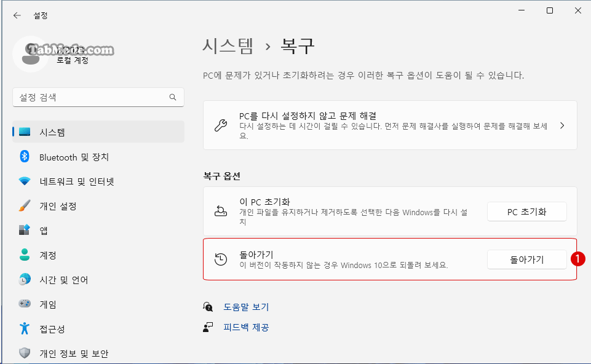Screen dimensions: 591x364
Task: Click the personalization paintbrush icon
Action: (25, 206)
